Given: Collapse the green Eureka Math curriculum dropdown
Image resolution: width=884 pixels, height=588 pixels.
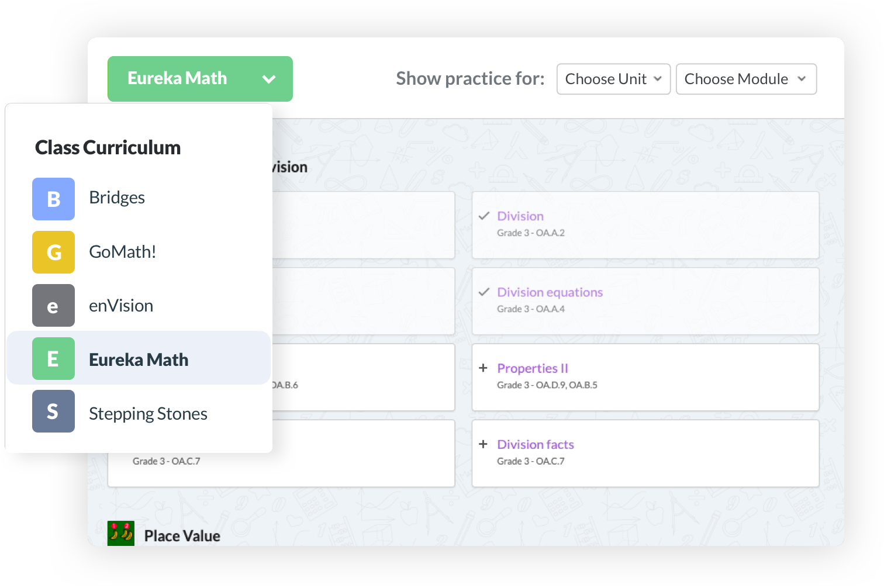Looking at the screenshot, I should click(x=200, y=79).
